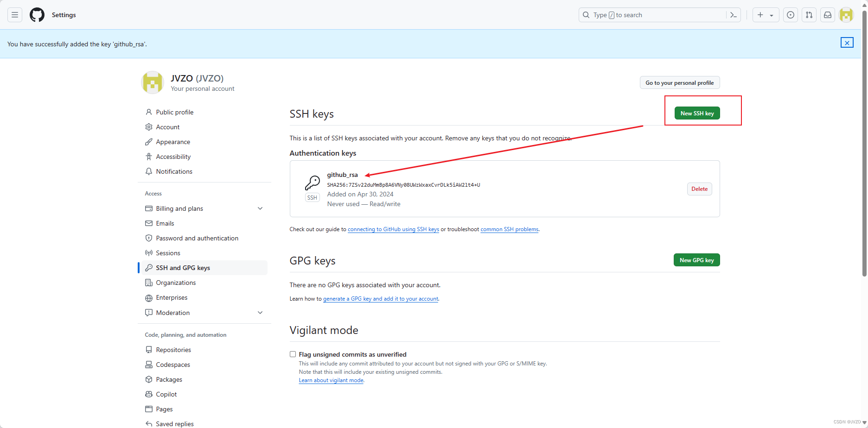The width and height of the screenshot is (868, 428).
Task: Switch to Public profile settings
Action: tap(175, 112)
